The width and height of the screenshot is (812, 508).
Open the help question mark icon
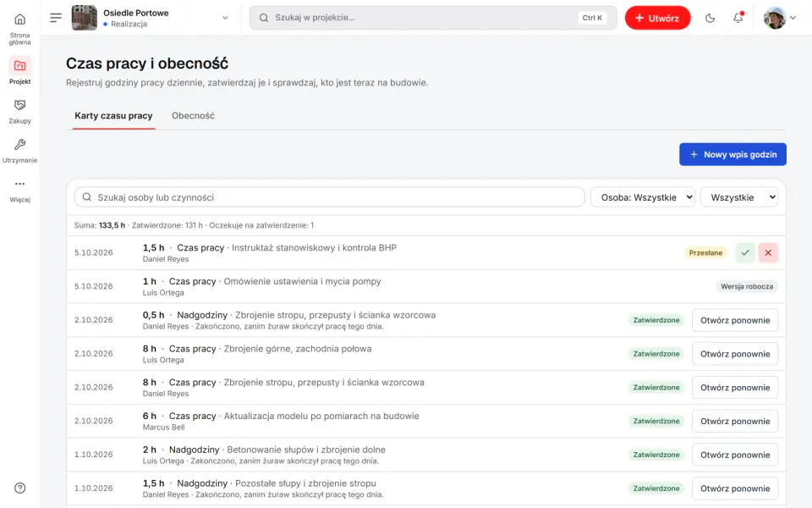click(19, 488)
